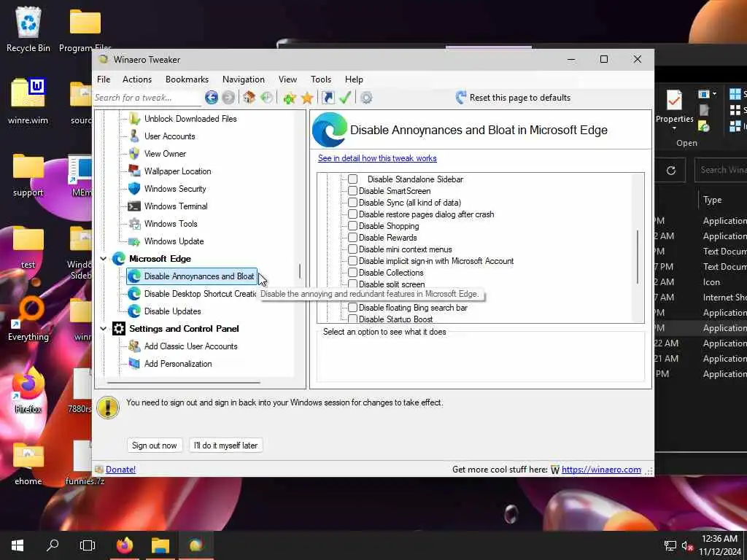Click the Sign out now button
This screenshot has width=747, height=560.
[155, 446]
